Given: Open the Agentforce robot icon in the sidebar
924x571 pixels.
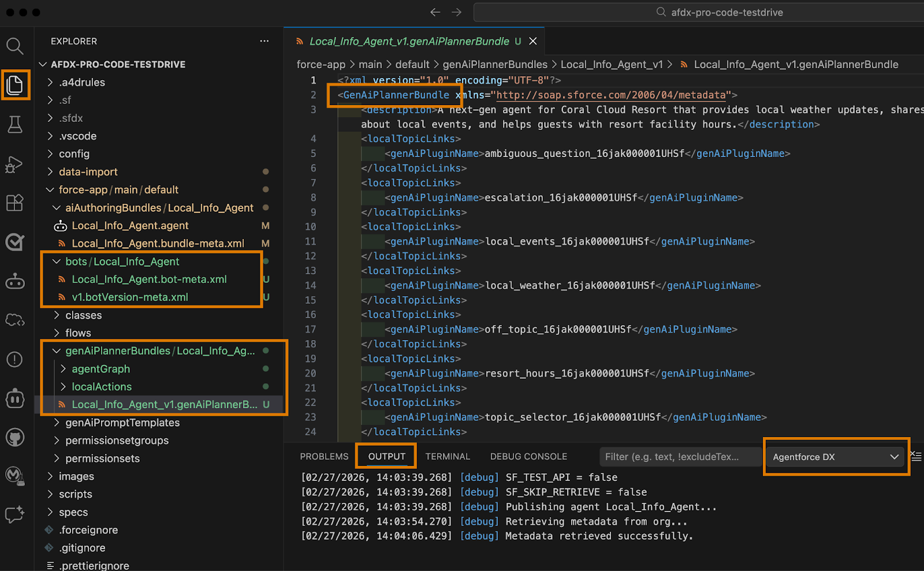Looking at the screenshot, I should coord(15,281).
